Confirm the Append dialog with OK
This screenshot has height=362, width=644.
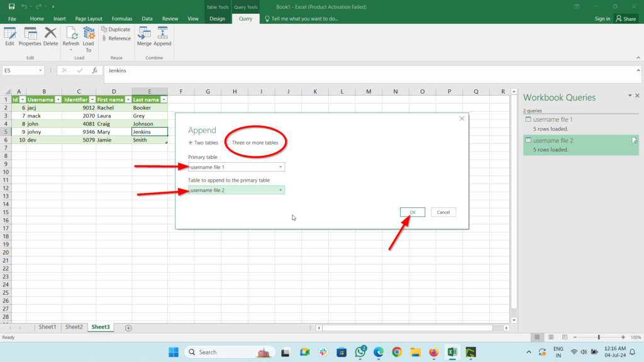pyautogui.click(x=413, y=212)
